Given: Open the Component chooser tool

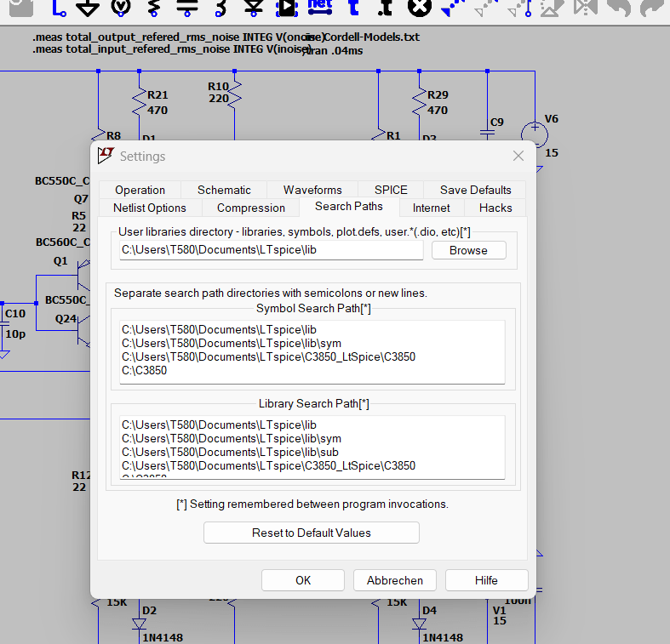Looking at the screenshot, I should [287, 8].
